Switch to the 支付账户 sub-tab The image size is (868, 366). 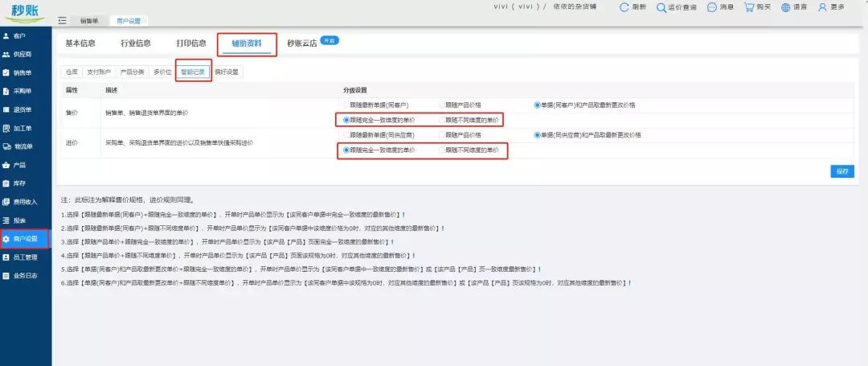click(100, 72)
